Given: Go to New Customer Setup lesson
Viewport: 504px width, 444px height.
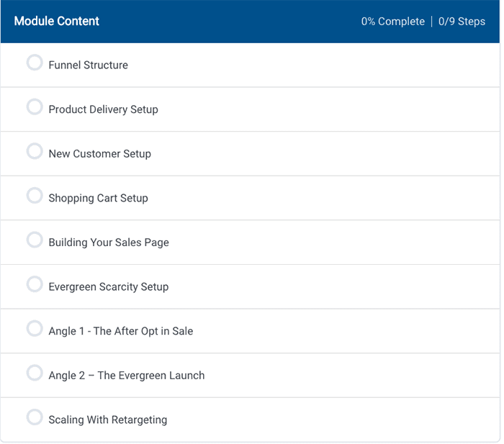Looking at the screenshot, I should pyautogui.click(x=99, y=154).
